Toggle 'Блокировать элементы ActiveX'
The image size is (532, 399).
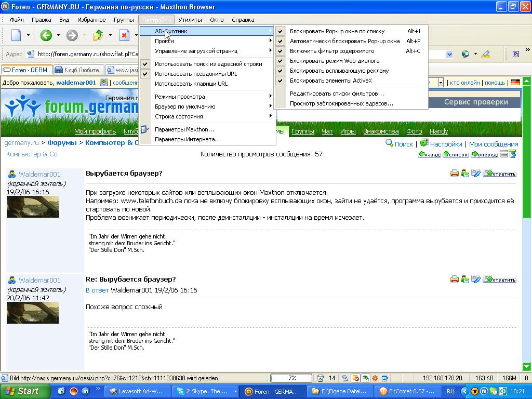(351, 81)
